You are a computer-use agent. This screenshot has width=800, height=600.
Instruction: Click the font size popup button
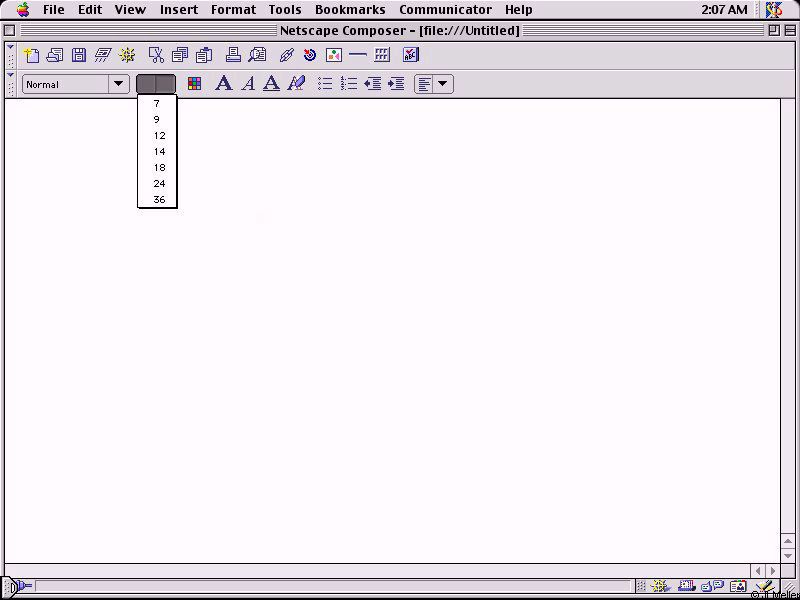tap(156, 84)
